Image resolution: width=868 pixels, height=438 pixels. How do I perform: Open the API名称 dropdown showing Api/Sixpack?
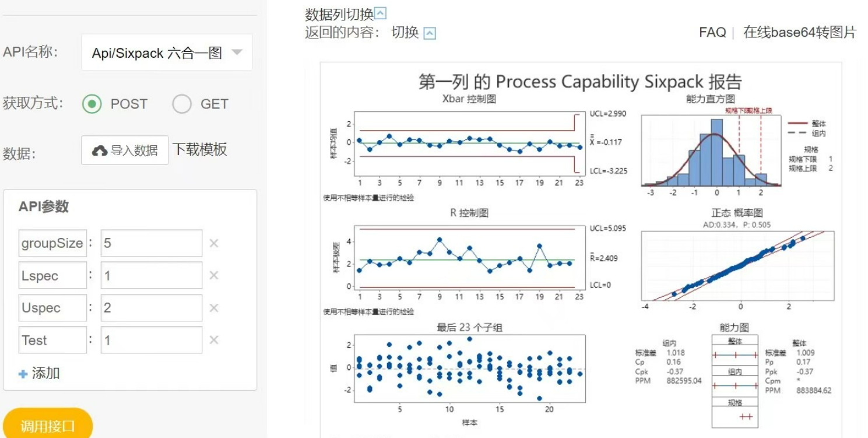167,52
